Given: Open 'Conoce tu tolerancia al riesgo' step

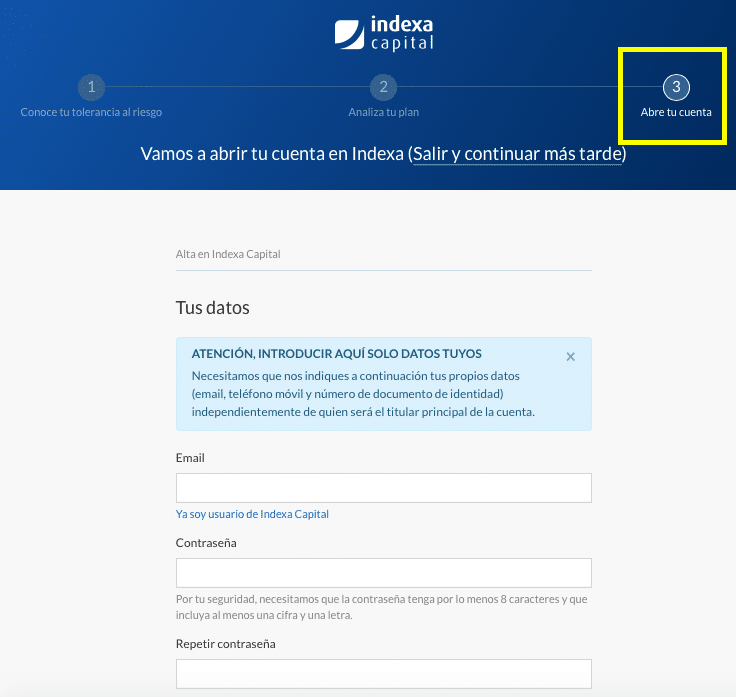Looking at the screenshot, I should 91,112.
